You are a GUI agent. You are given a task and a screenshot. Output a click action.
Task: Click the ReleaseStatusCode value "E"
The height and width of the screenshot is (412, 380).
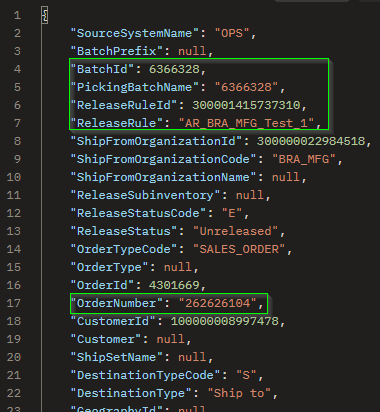tap(232, 213)
